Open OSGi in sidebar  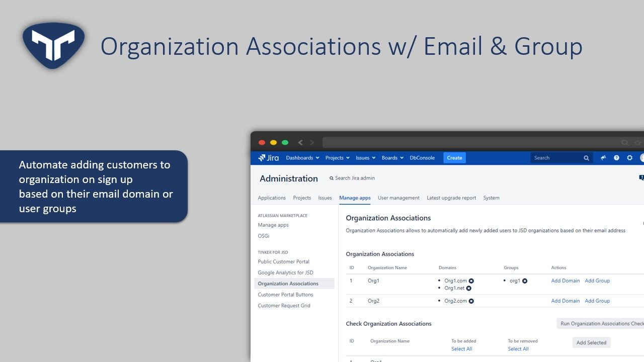point(264,236)
